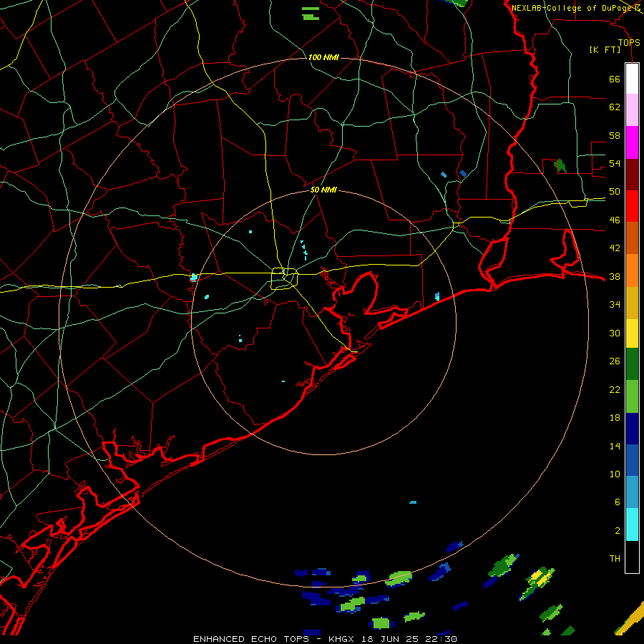Click the 'TH' threshold label
The height and width of the screenshot is (644, 644).
[615, 559]
